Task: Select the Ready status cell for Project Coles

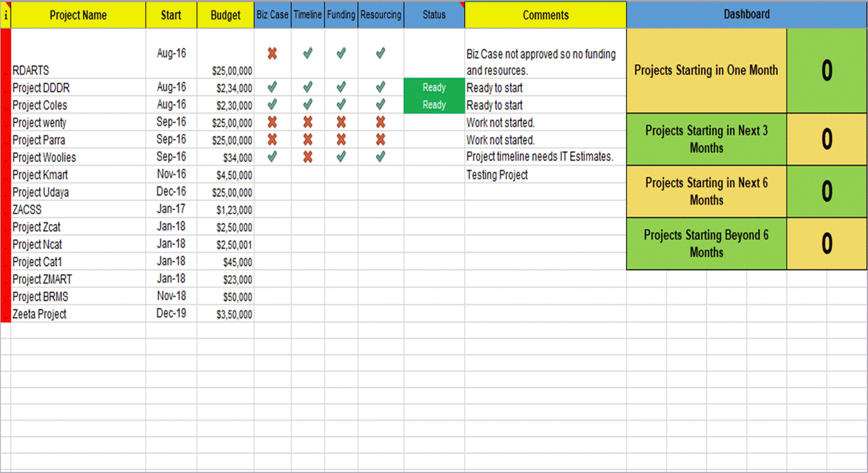Action: (x=434, y=105)
